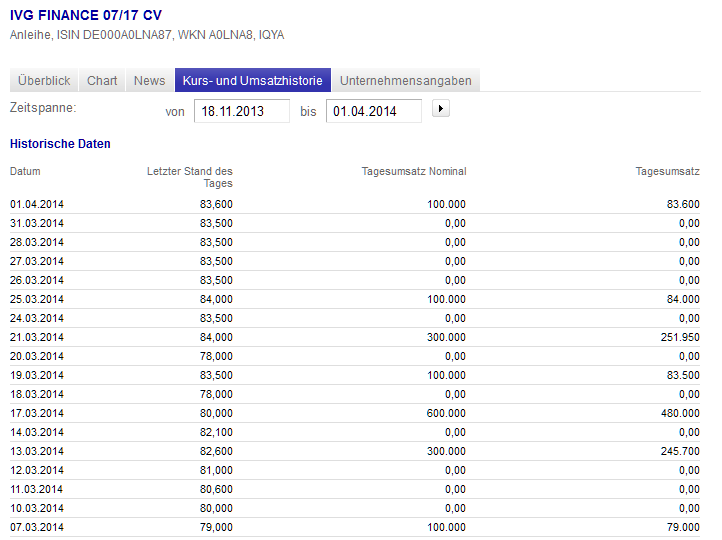The image size is (722, 540).
Task: Select date cell 11.03.2014
Action: click(37, 489)
